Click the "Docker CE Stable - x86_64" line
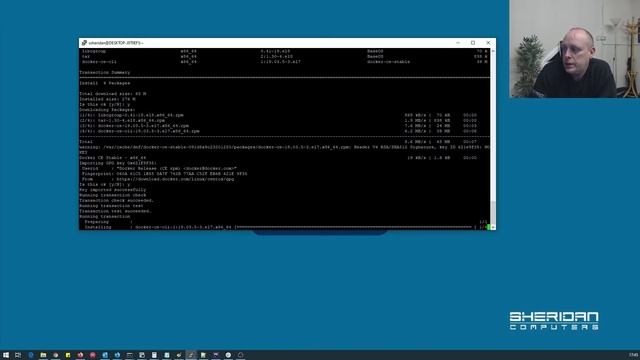 (278, 158)
